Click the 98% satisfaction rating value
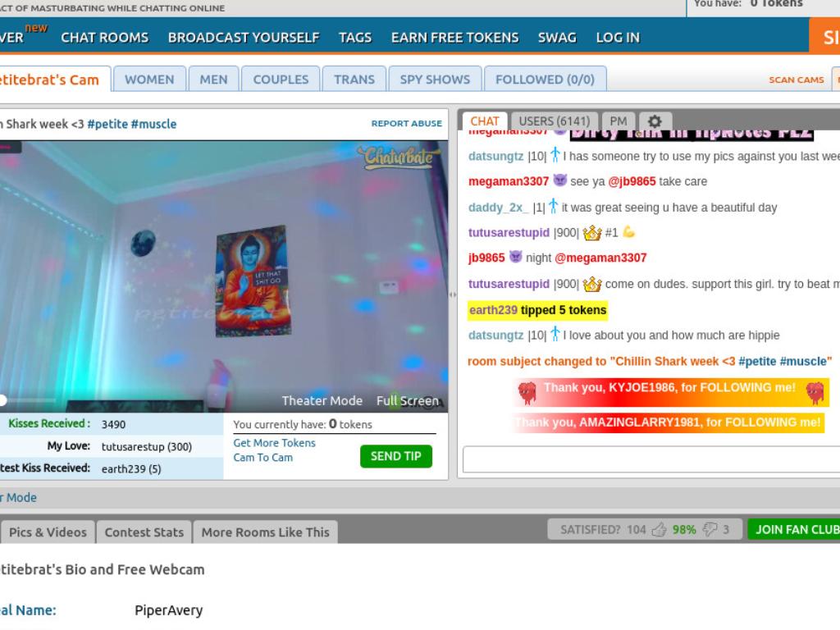The height and width of the screenshot is (630, 840). 684,530
